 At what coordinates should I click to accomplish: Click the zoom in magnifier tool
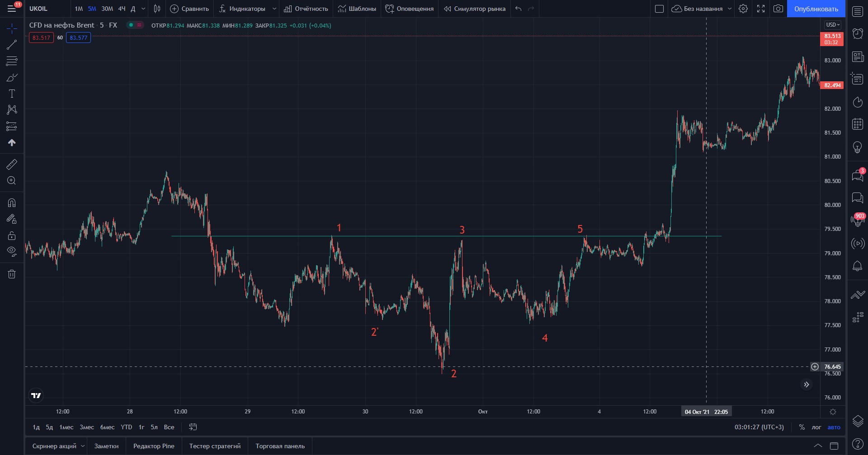[12, 181]
